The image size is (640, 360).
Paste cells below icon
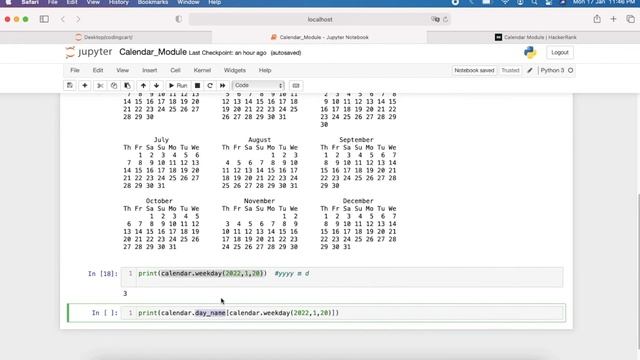[127, 86]
